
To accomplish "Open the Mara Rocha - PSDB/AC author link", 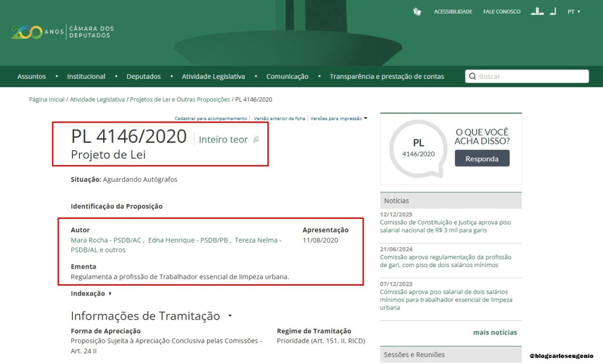I will 106,240.
